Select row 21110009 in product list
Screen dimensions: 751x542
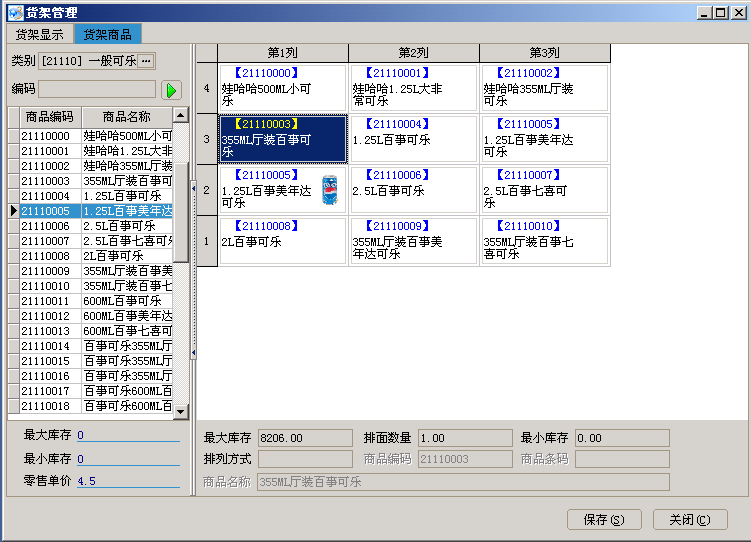pyautogui.click(x=91, y=271)
